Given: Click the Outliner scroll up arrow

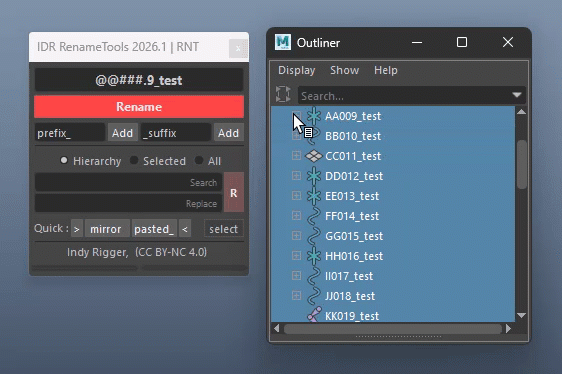Looking at the screenshot, I should 521,112.
